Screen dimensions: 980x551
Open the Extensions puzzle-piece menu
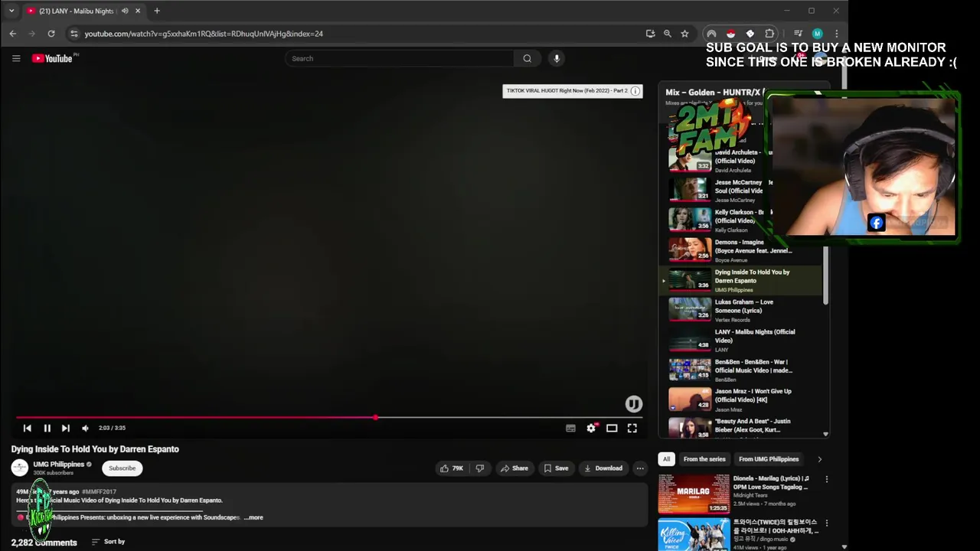point(769,34)
